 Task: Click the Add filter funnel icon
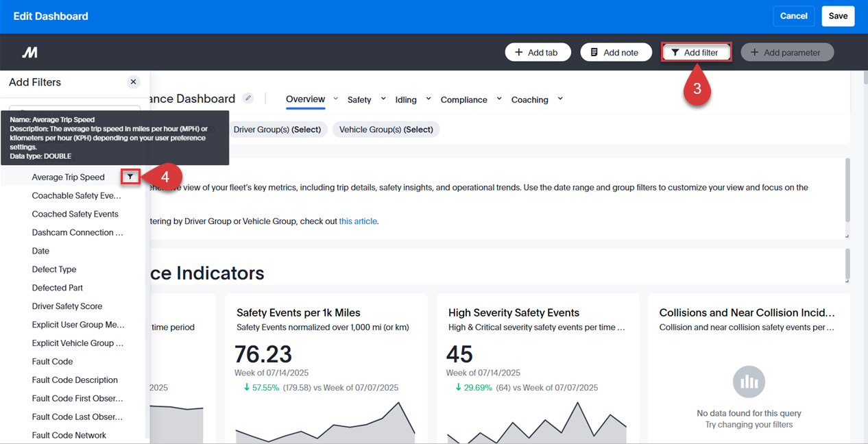675,51
